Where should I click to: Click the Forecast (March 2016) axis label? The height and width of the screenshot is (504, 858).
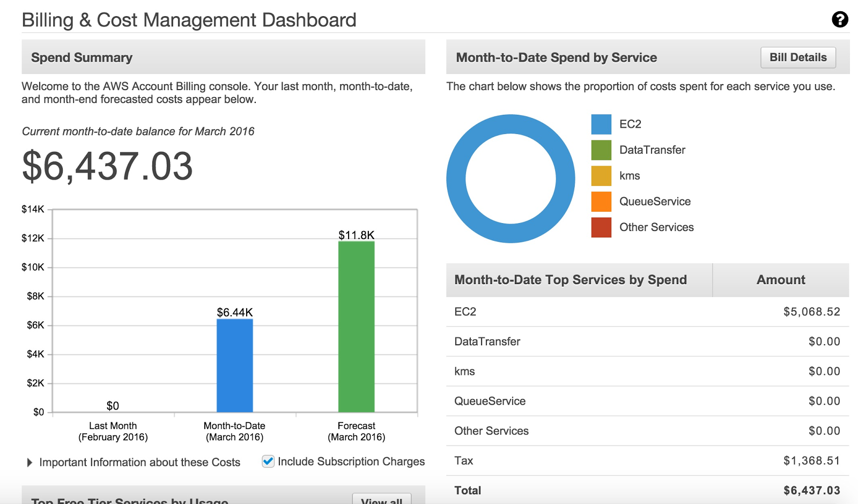tap(357, 431)
